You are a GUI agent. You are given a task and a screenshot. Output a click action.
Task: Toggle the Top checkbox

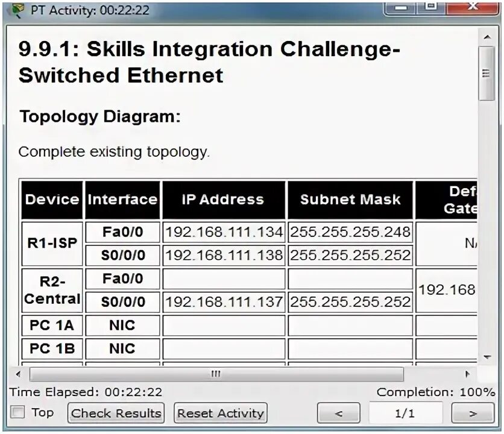[x=19, y=412]
